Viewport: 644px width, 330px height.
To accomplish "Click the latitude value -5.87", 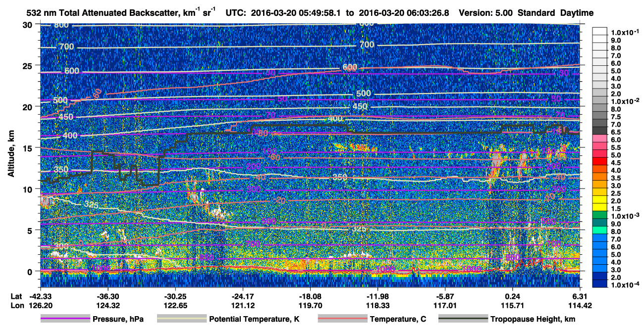I will click(445, 296).
